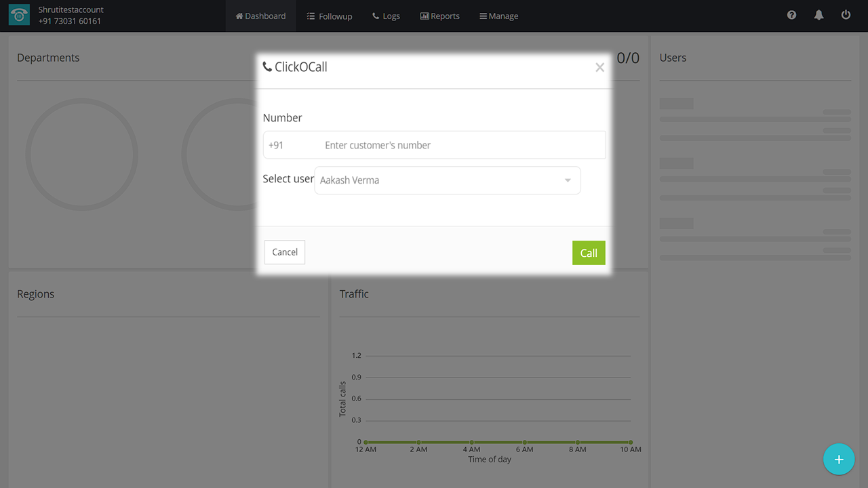This screenshot has height=488, width=868.
Task: Open the Dashboard tab
Action: (260, 16)
